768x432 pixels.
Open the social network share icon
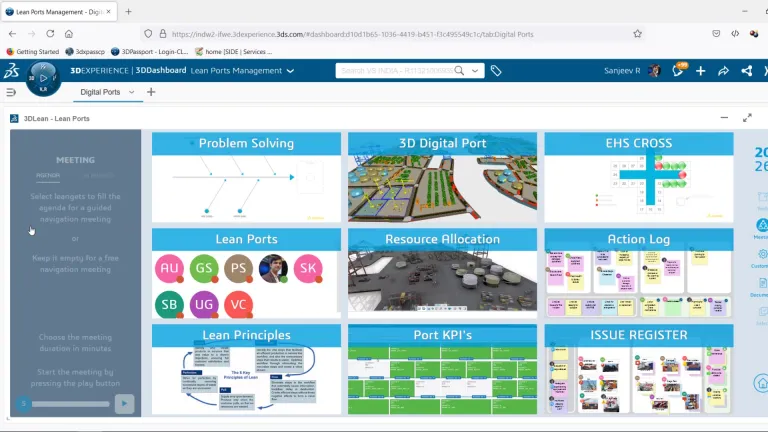click(746, 71)
